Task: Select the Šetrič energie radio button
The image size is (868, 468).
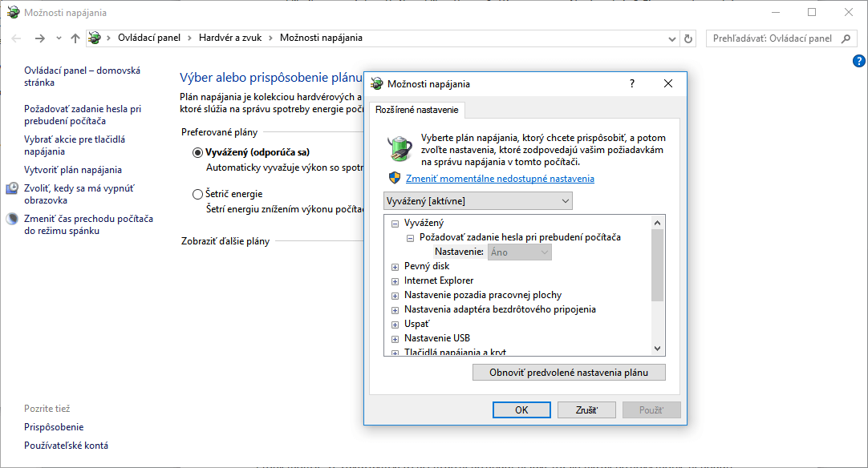Action: (x=198, y=194)
